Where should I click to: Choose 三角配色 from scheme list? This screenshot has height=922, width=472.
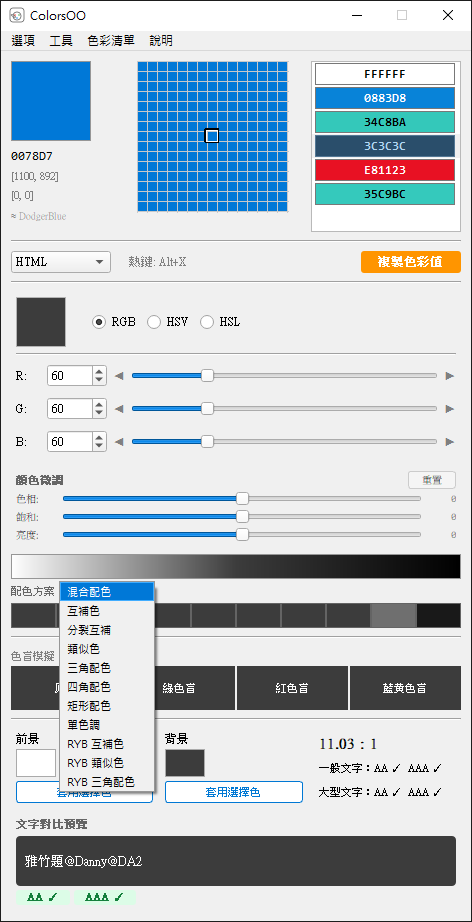[107, 668]
